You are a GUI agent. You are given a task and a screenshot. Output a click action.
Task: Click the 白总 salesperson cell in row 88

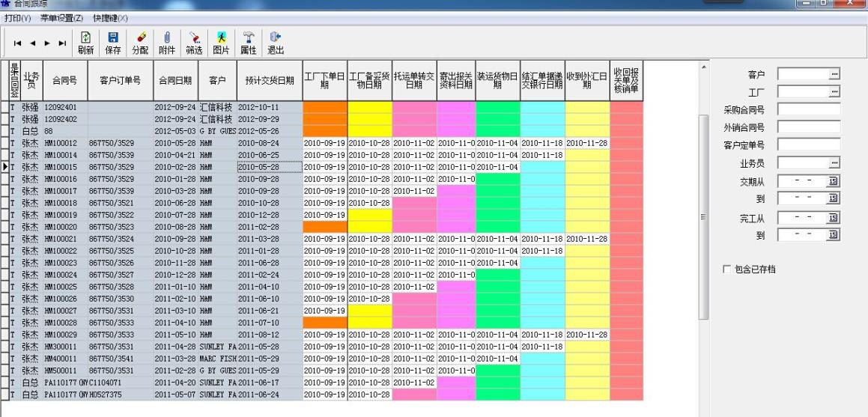(32, 132)
